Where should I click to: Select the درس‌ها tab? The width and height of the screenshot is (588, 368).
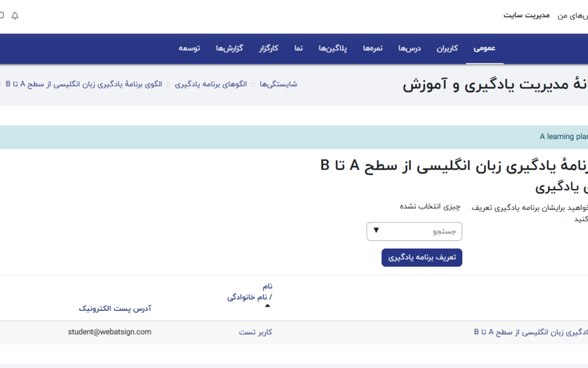click(x=409, y=49)
